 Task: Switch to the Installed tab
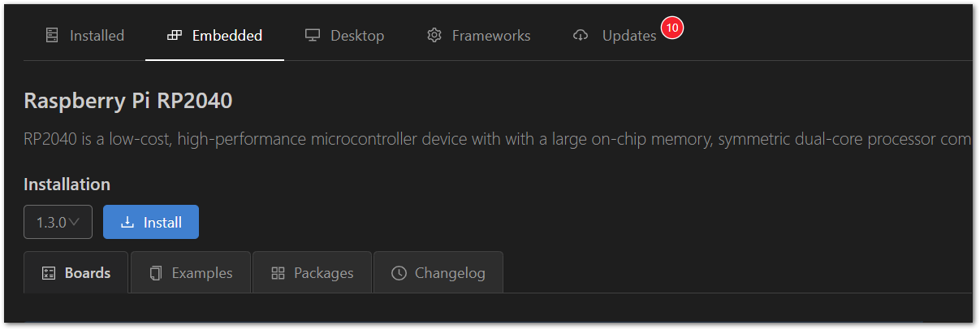point(84,36)
